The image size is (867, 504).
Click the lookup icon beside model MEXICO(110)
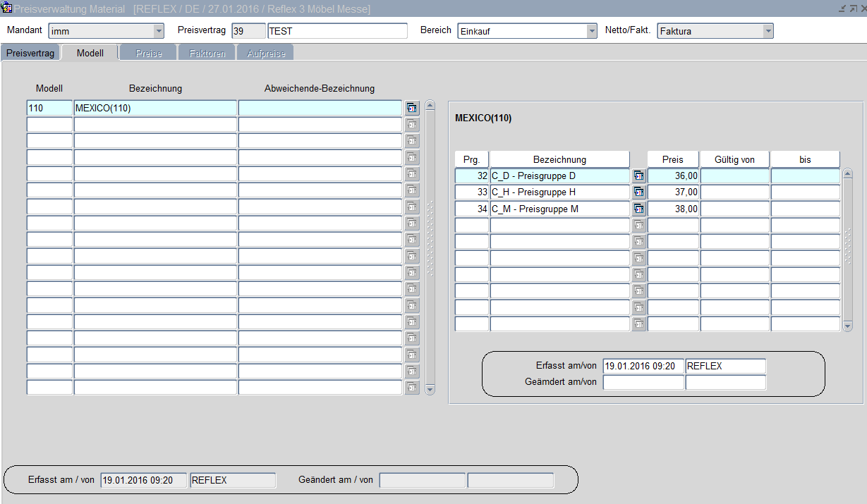(x=412, y=108)
